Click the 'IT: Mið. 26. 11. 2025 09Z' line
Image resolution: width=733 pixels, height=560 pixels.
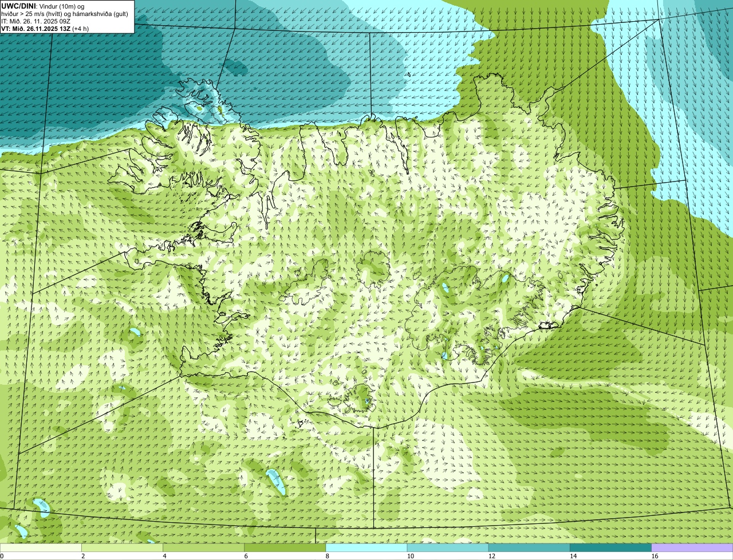(36, 21)
